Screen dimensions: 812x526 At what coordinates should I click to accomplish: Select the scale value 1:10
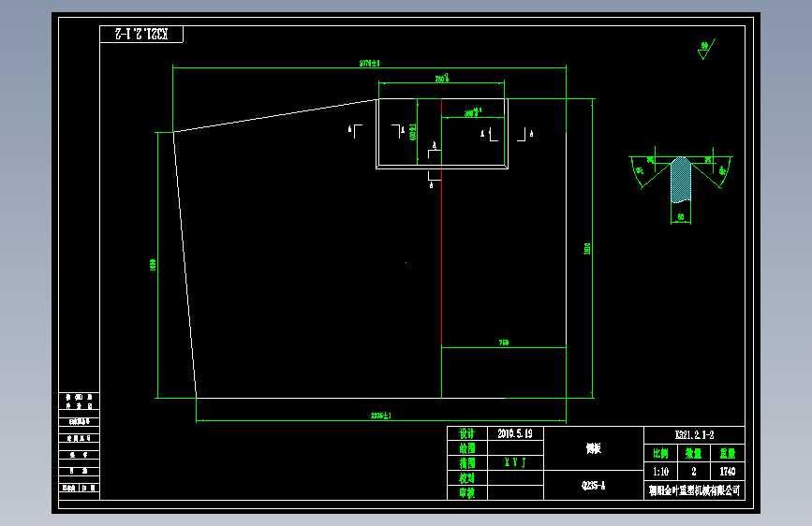click(x=660, y=471)
